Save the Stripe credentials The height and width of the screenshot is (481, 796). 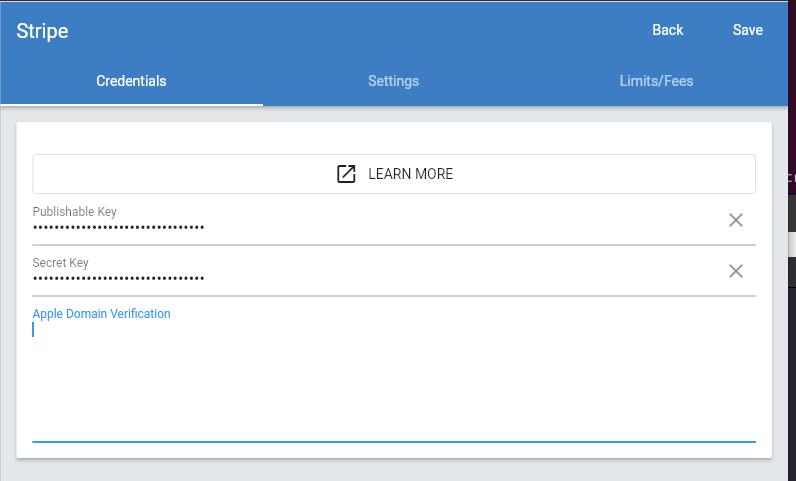(747, 30)
